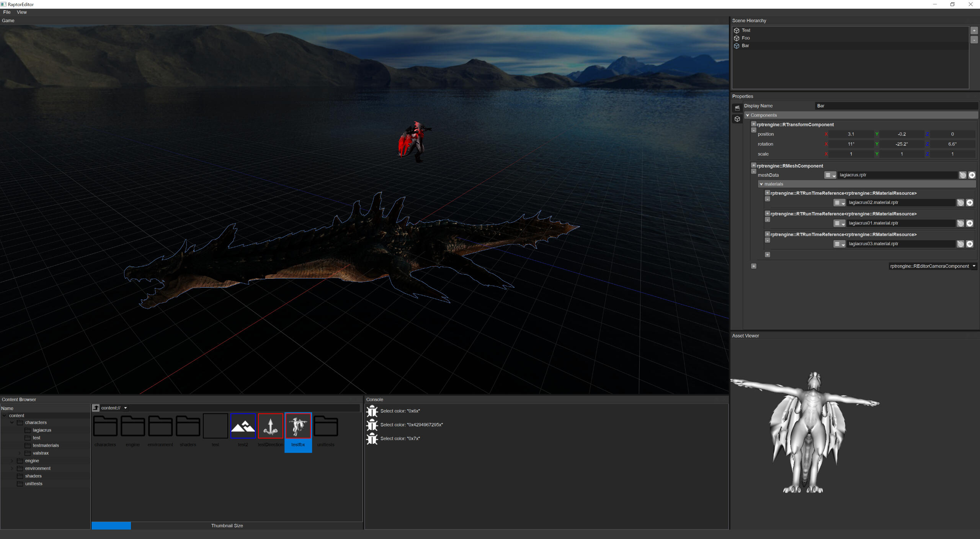Open the meshData resource list dropdown
Image resolution: width=980 pixels, height=539 pixels.
coord(830,175)
